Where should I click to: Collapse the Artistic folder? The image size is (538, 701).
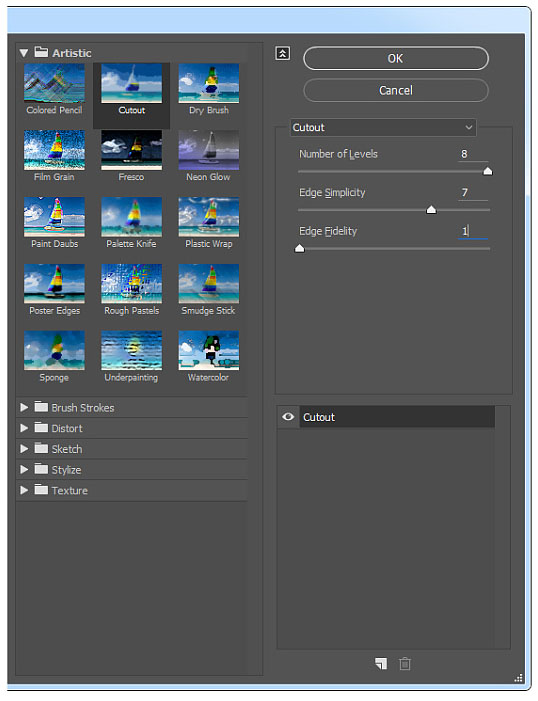point(24,53)
